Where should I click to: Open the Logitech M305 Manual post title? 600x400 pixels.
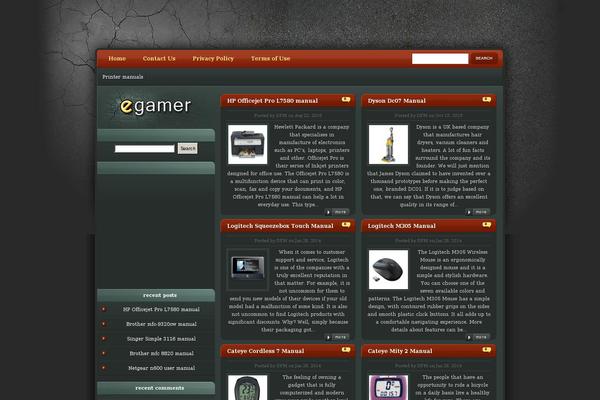pos(401,226)
